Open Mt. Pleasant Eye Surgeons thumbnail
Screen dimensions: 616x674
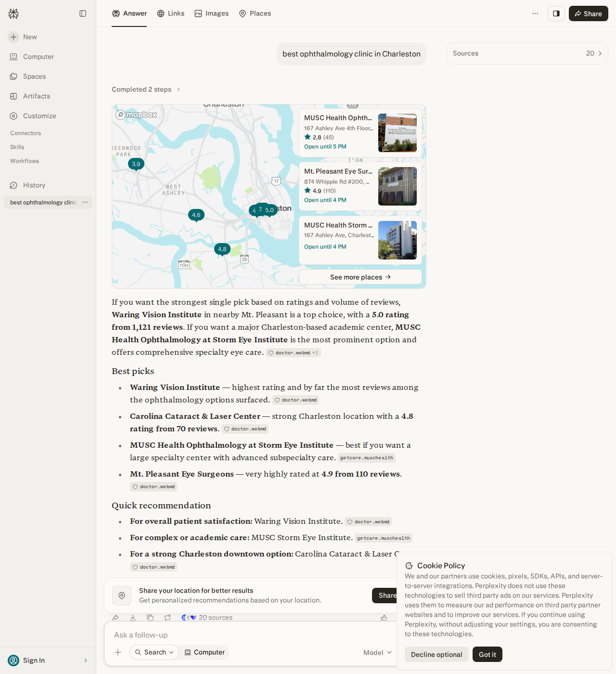point(398,186)
